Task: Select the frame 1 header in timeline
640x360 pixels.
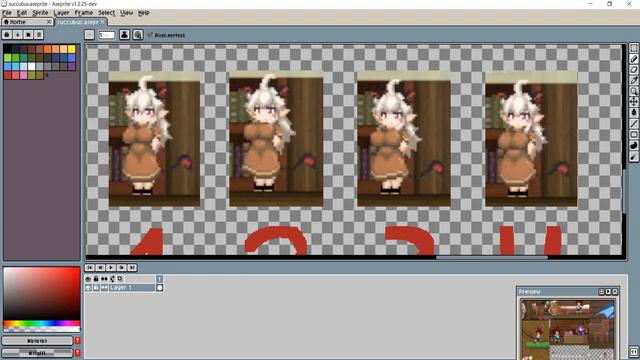Action: tap(160, 279)
